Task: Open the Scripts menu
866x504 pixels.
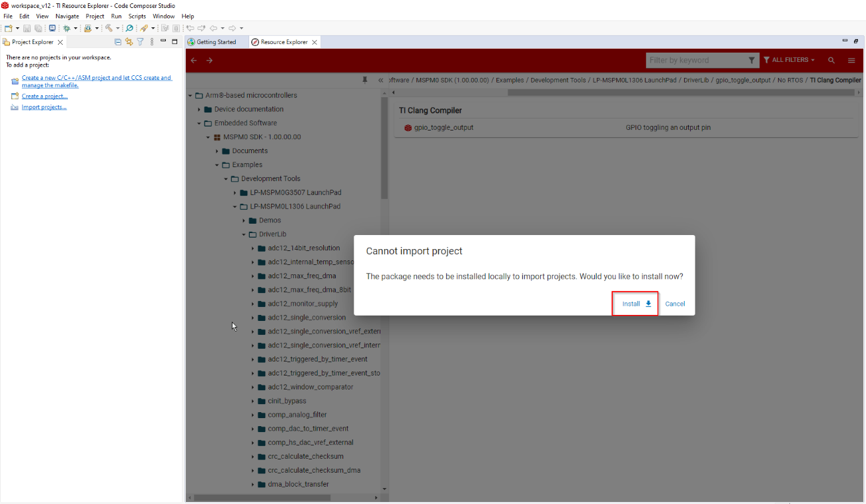Action: (137, 16)
